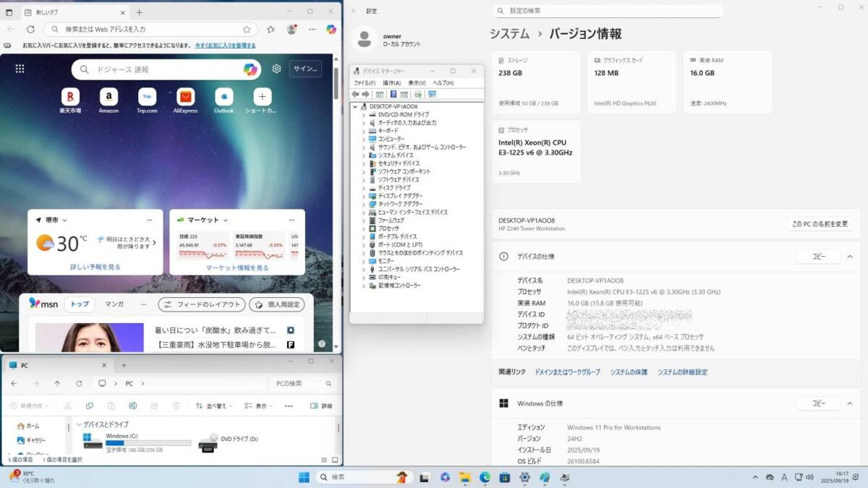Open the Domain or workgroup link

point(567,372)
